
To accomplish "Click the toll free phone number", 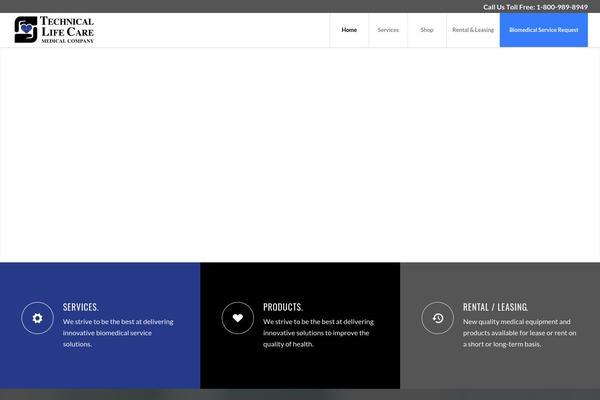I will tap(562, 7).
